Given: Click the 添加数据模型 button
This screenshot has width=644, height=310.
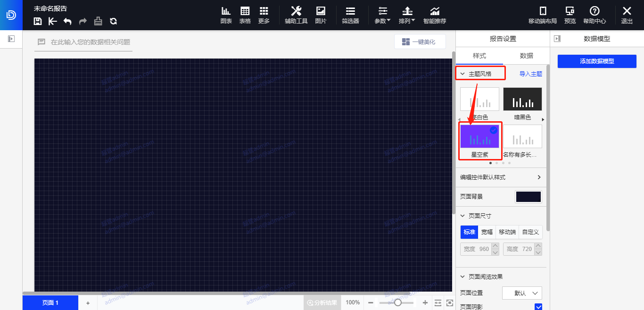Looking at the screenshot, I should [597, 61].
